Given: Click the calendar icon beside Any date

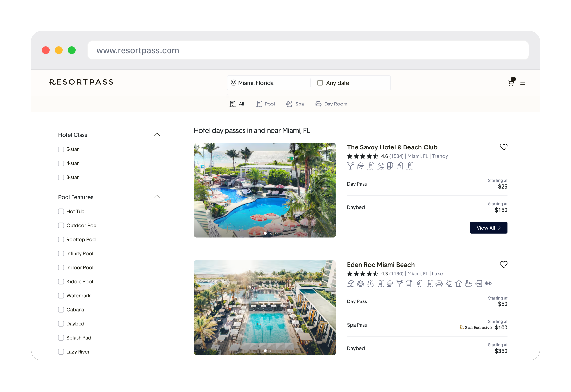Looking at the screenshot, I should point(320,83).
